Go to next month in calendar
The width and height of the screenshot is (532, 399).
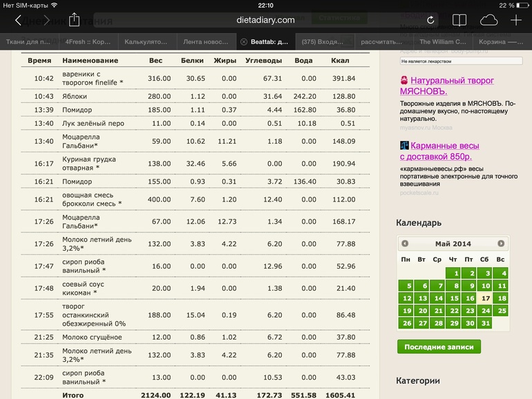point(501,244)
